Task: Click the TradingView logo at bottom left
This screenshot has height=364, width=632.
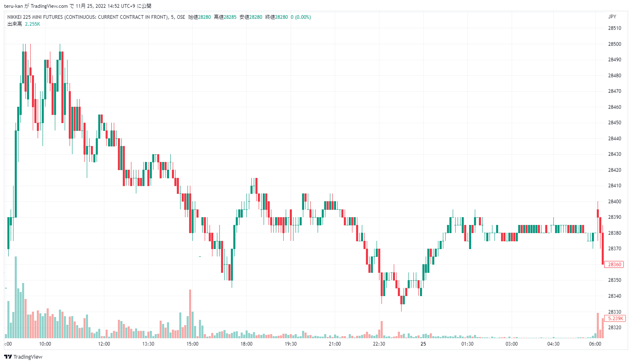Action: pyautogui.click(x=23, y=357)
